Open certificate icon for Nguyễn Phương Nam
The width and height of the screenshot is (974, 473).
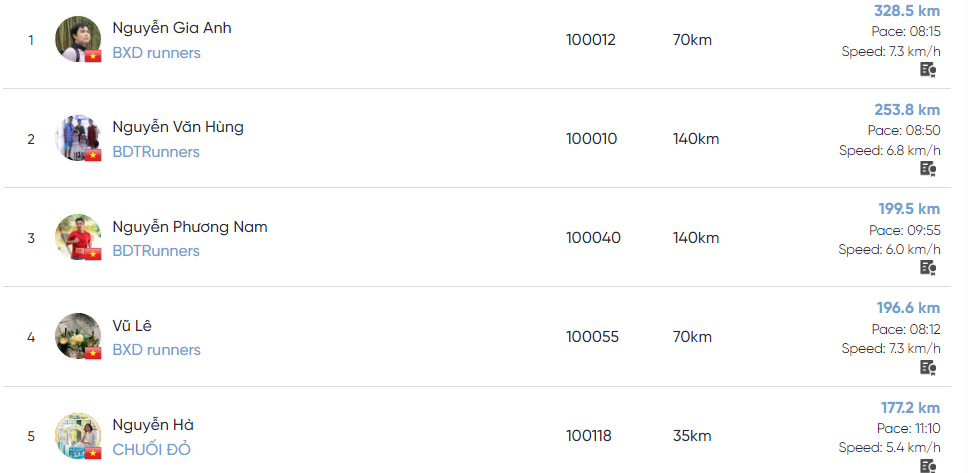[x=928, y=267]
